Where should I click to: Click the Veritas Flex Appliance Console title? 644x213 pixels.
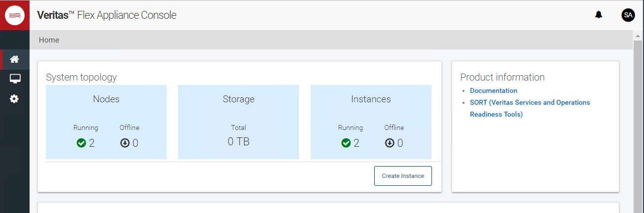click(107, 15)
